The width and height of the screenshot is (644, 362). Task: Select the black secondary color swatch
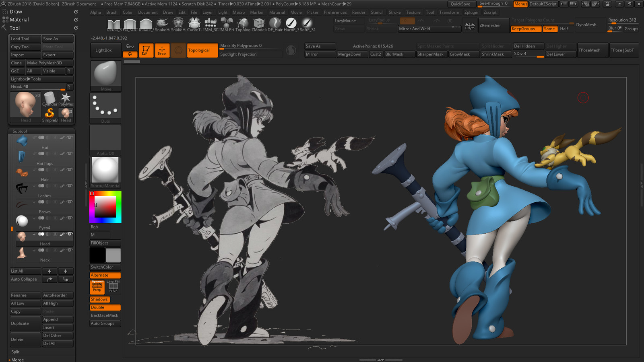coord(97,255)
